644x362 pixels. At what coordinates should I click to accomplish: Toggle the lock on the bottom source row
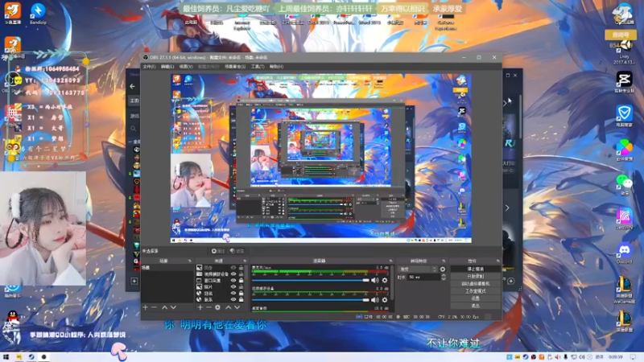[x=241, y=299]
